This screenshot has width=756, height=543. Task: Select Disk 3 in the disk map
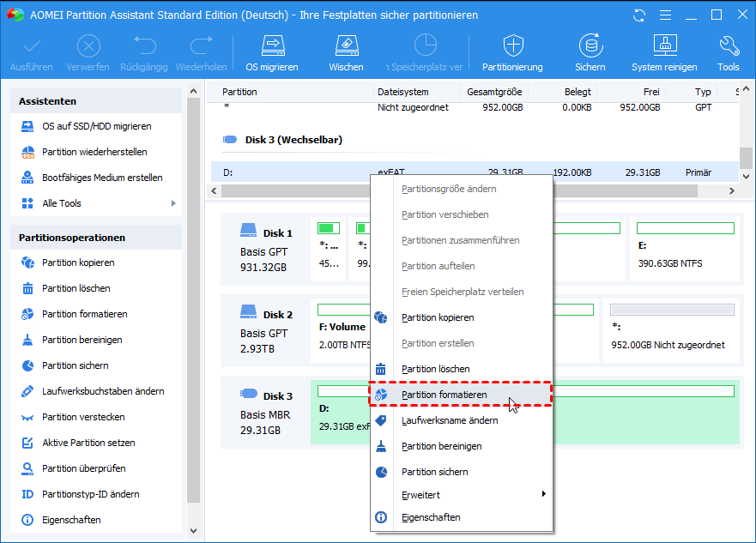pos(266,413)
